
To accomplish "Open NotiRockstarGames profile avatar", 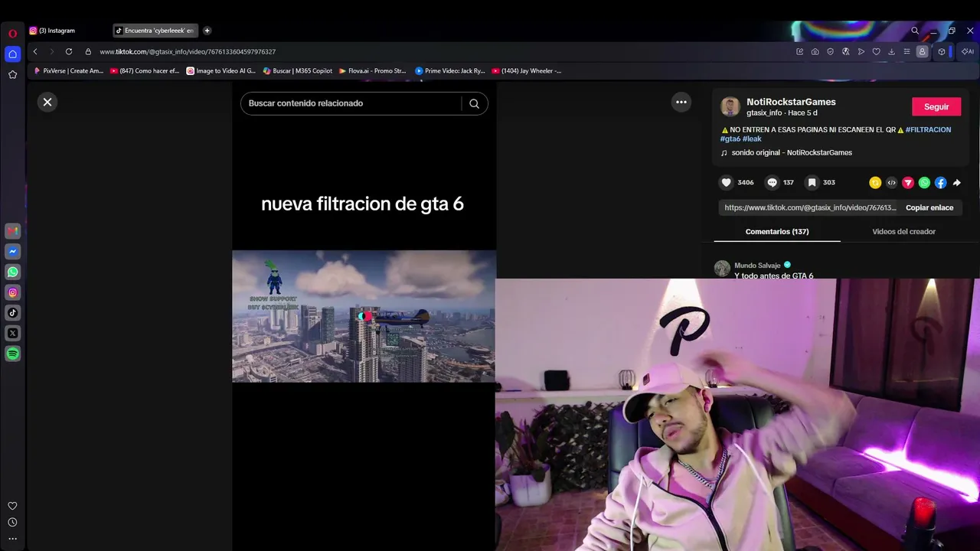I will [x=730, y=107].
